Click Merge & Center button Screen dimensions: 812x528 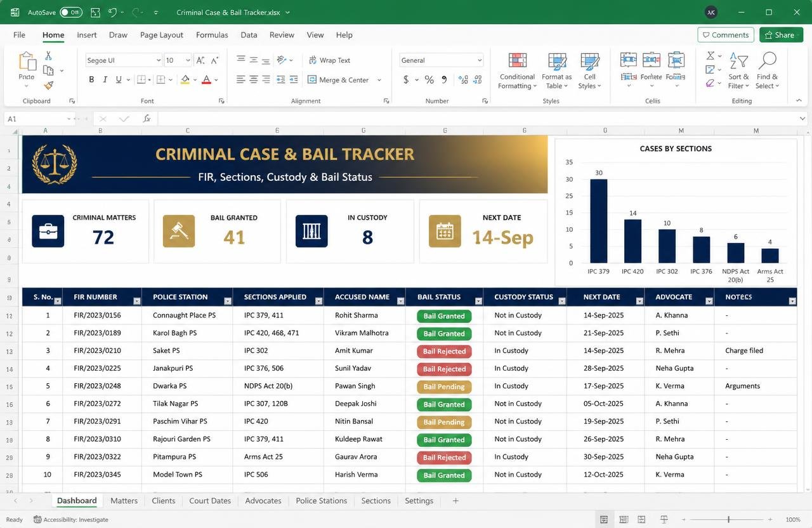tap(338, 80)
